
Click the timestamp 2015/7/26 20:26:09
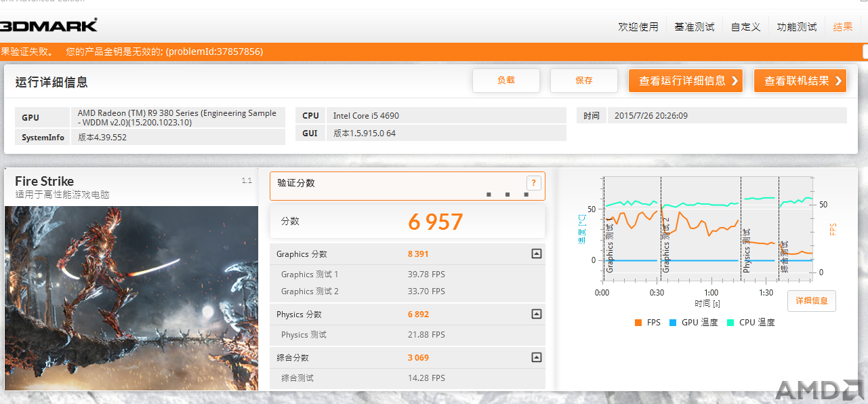(651, 116)
